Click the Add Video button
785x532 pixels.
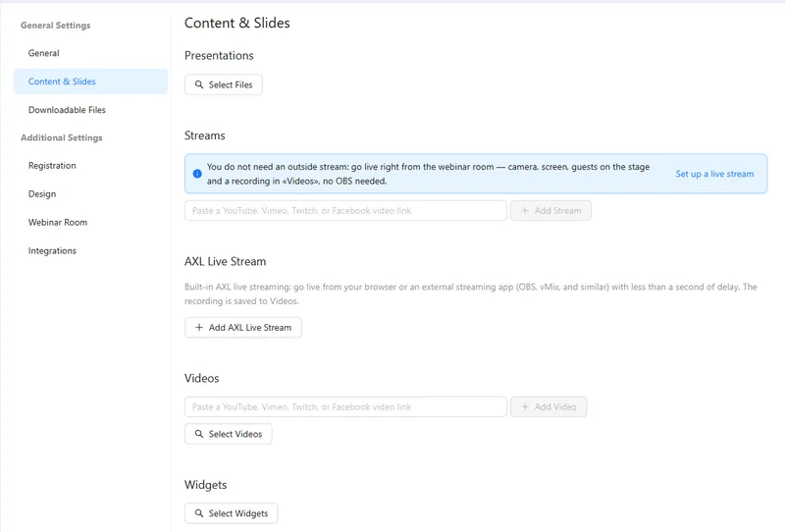coord(549,406)
